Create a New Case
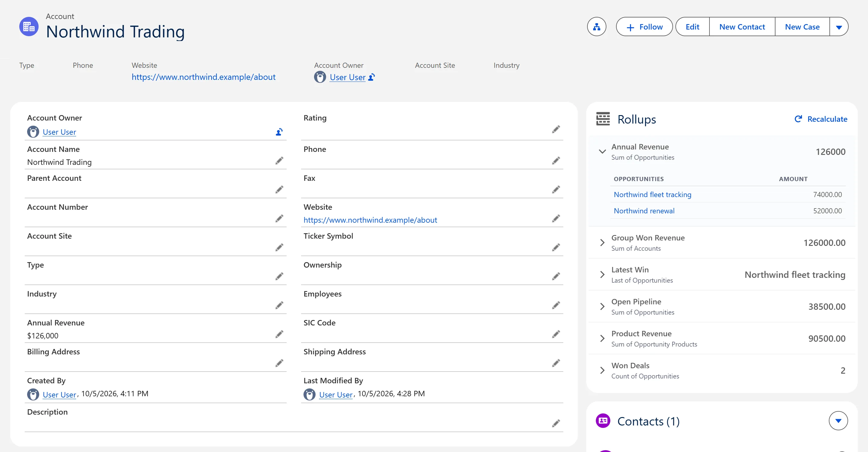Viewport: 868px width, 452px height. [x=802, y=27]
